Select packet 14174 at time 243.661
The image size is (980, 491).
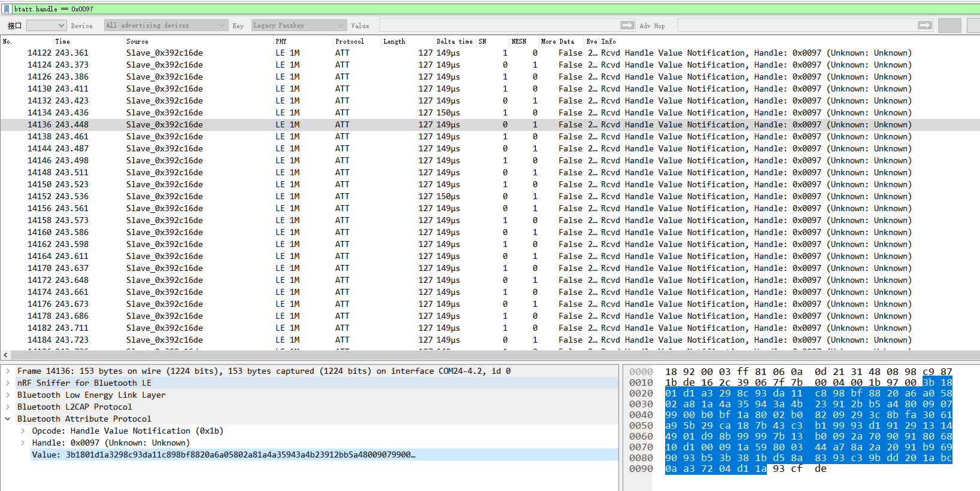[490, 292]
